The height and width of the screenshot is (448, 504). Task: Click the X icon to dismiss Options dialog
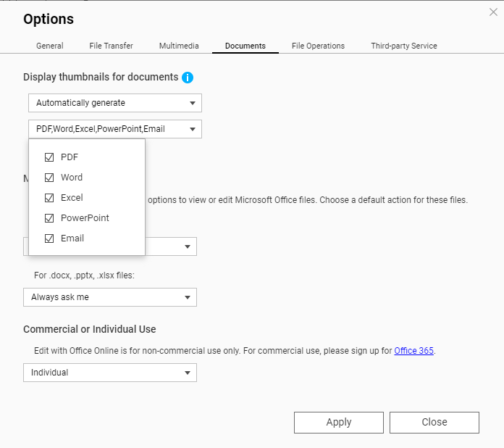pyautogui.click(x=493, y=12)
